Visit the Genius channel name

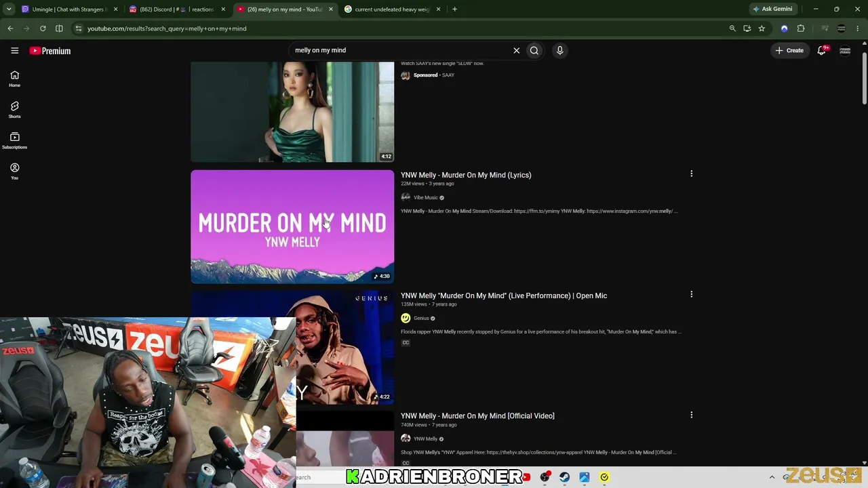[421, 319]
